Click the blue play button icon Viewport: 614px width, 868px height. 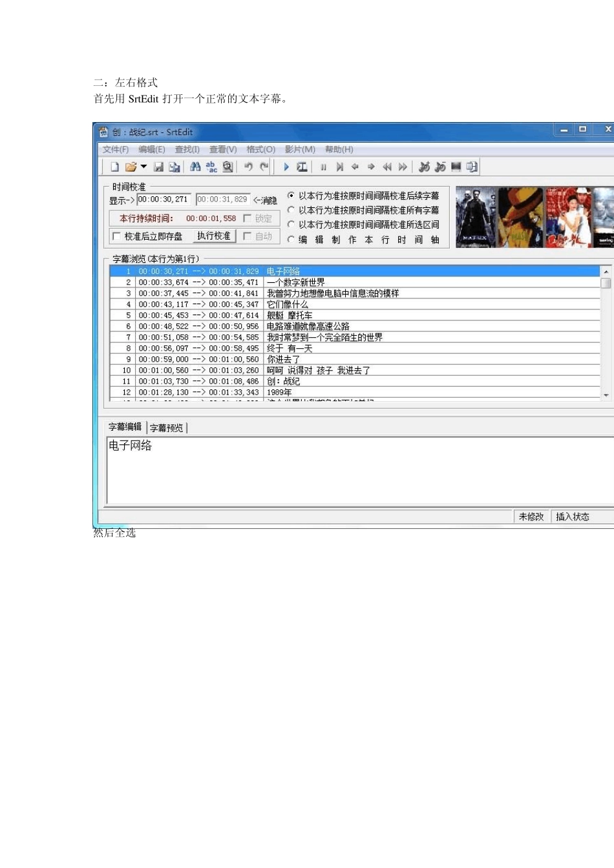tap(286, 167)
